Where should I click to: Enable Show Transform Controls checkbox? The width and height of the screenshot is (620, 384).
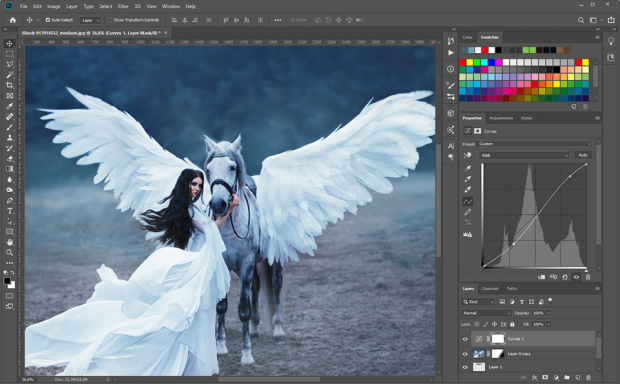click(110, 20)
